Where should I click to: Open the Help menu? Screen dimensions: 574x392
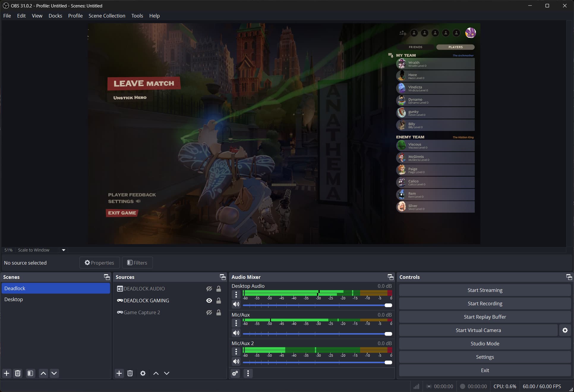[154, 16]
